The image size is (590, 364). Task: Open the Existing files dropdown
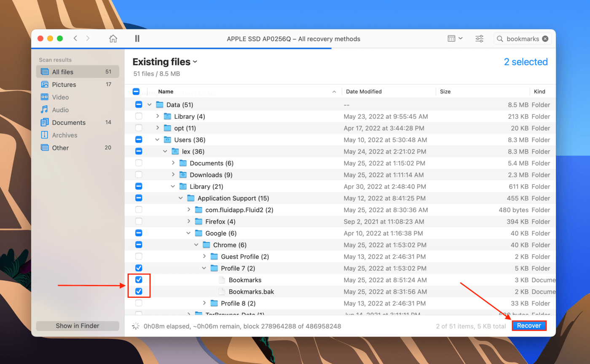coord(195,62)
